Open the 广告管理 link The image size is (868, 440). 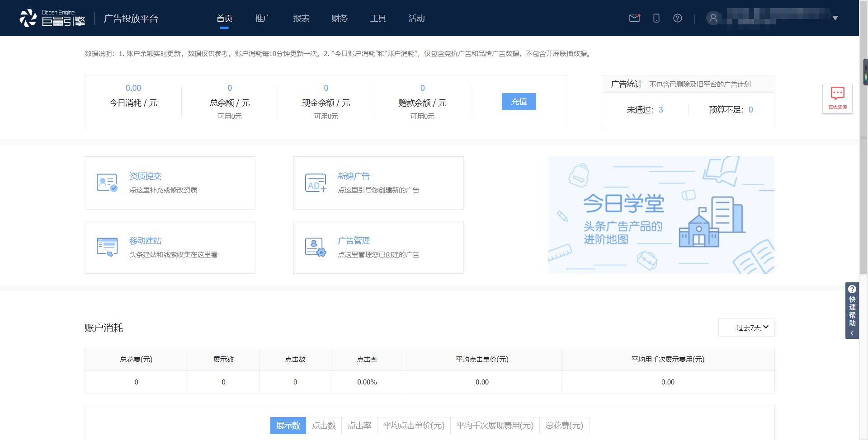pos(354,241)
